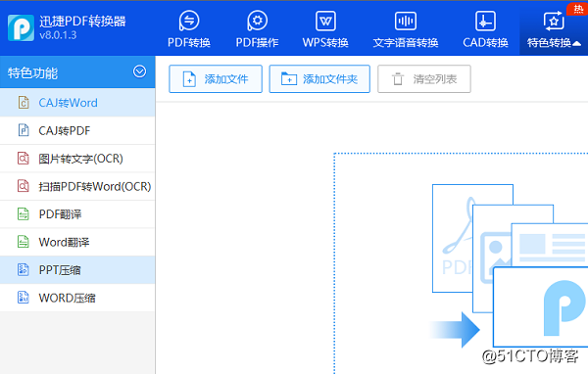Click the 清空列表 button
Image resolution: width=588 pixels, height=374 pixels.
tap(424, 78)
